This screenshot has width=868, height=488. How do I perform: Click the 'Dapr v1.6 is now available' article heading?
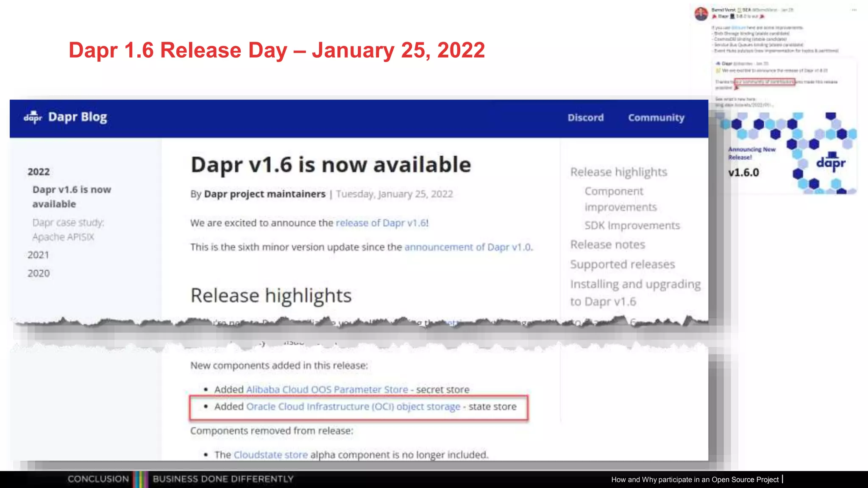coord(331,165)
